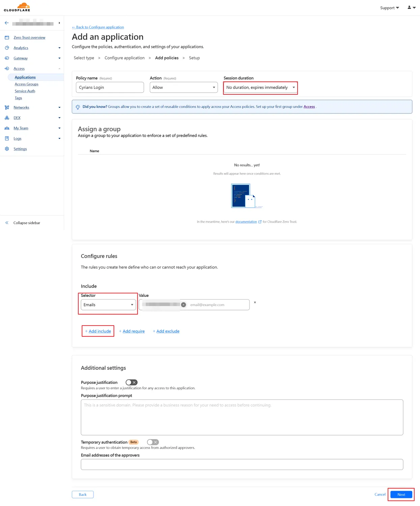Open the Support menu
Image resolution: width=420 pixels, height=506 pixels.
tap(389, 8)
